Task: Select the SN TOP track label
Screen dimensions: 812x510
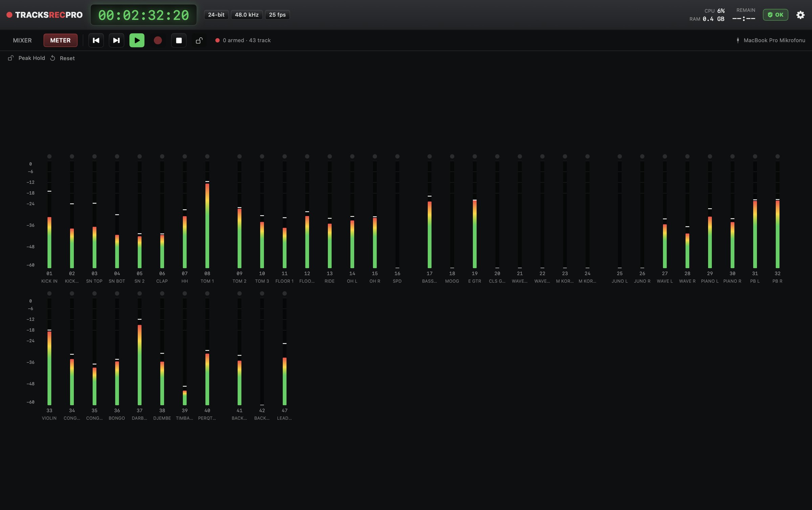Action: [x=94, y=281]
